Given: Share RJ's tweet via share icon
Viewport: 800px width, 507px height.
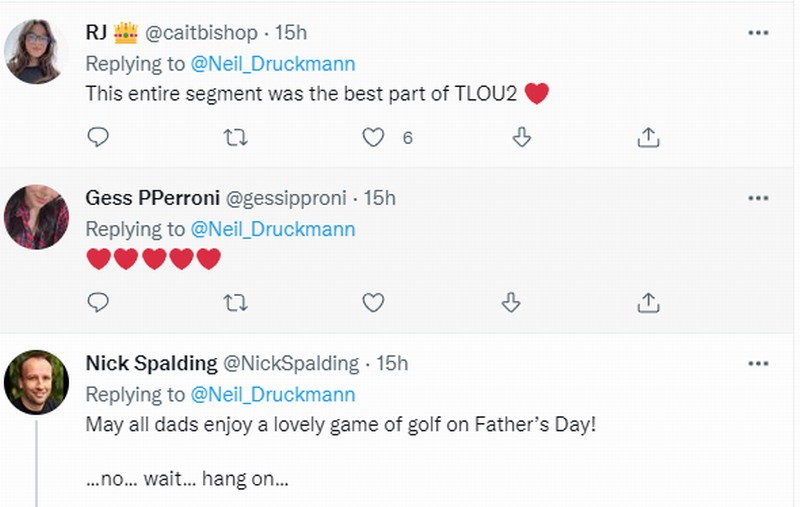Looking at the screenshot, I should pos(647,137).
